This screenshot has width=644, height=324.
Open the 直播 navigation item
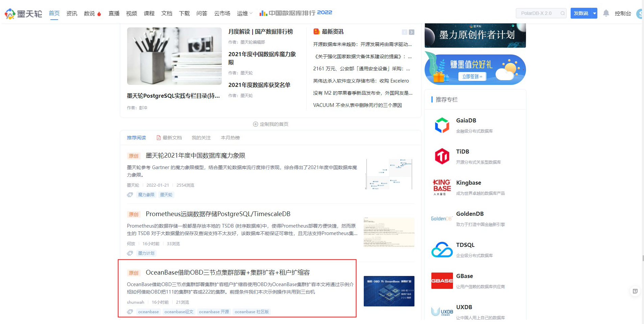(x=114, y=14)
